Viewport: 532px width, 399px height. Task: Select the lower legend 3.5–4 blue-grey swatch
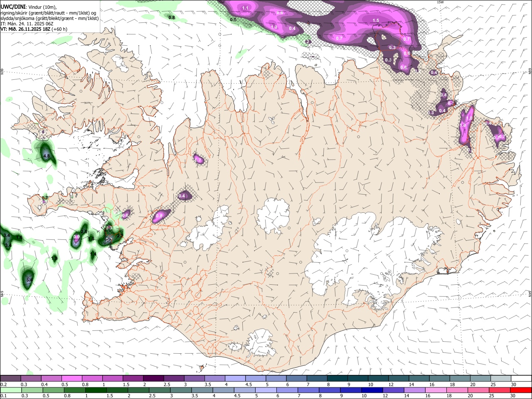202,390
